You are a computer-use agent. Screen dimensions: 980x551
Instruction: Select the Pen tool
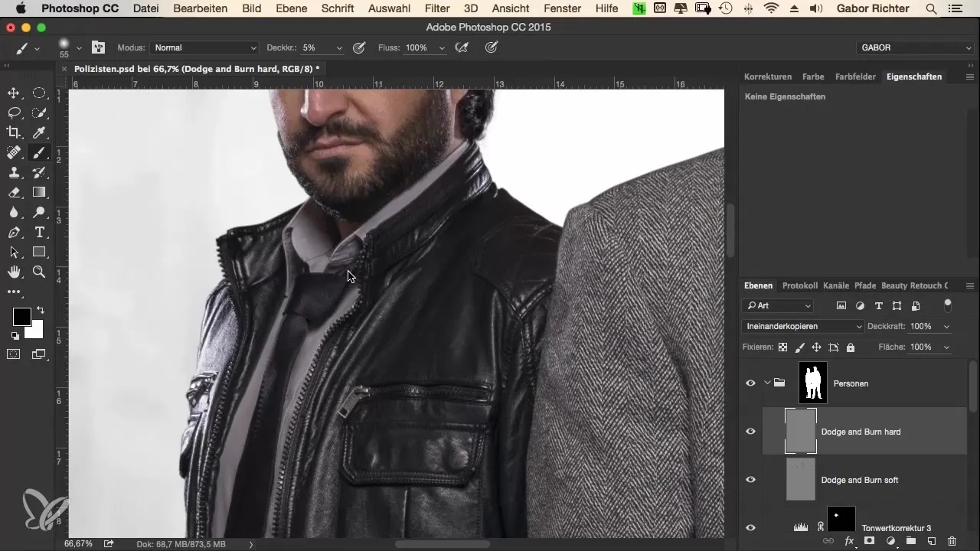tap(14, 233)
